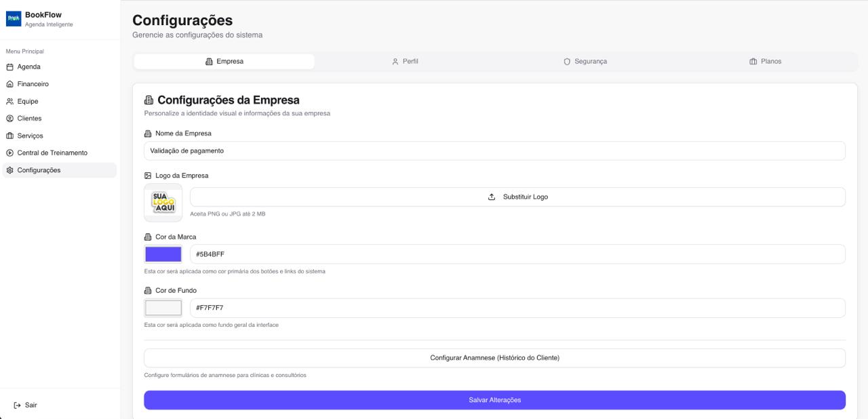This screenshot has width=868, height=419.
Task: Open the Segurança tab
Action: (585, 62)
